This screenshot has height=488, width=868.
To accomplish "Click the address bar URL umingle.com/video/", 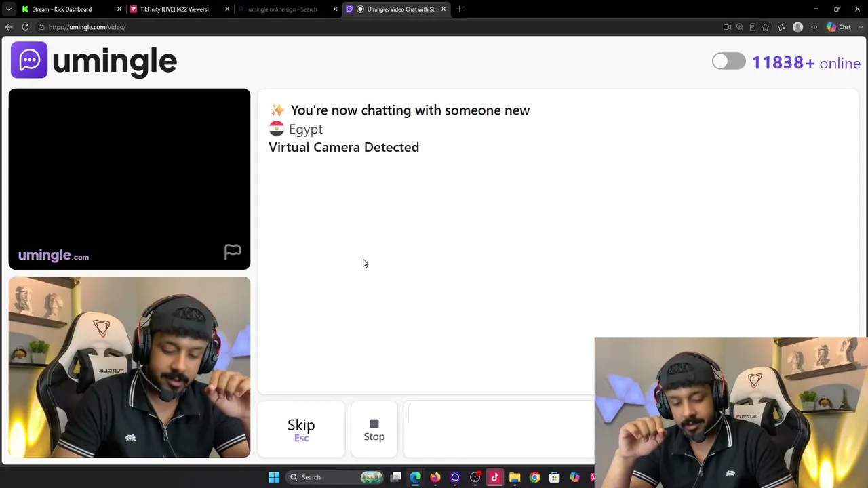I will pyautogui.click(x=87, y=27).
